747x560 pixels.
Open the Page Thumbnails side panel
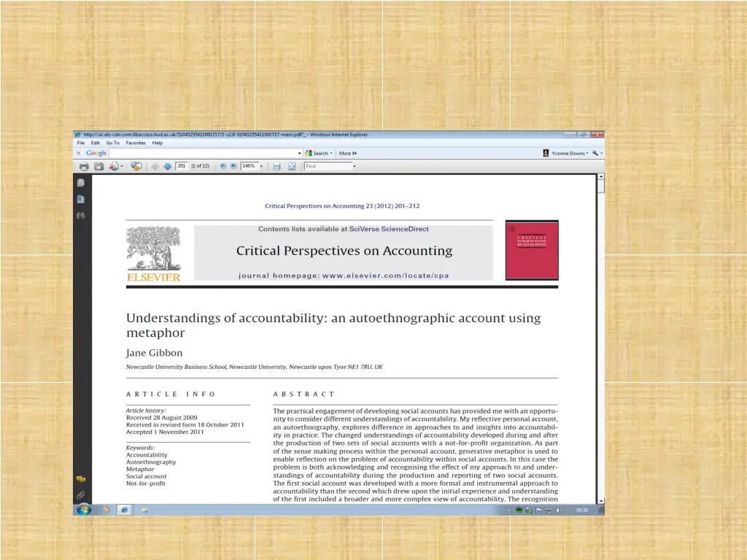[81, 183]
